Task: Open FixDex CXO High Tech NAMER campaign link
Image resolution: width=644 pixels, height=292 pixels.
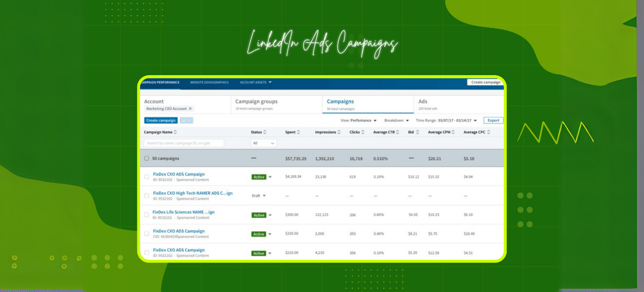Action: [x=193, y=193]
